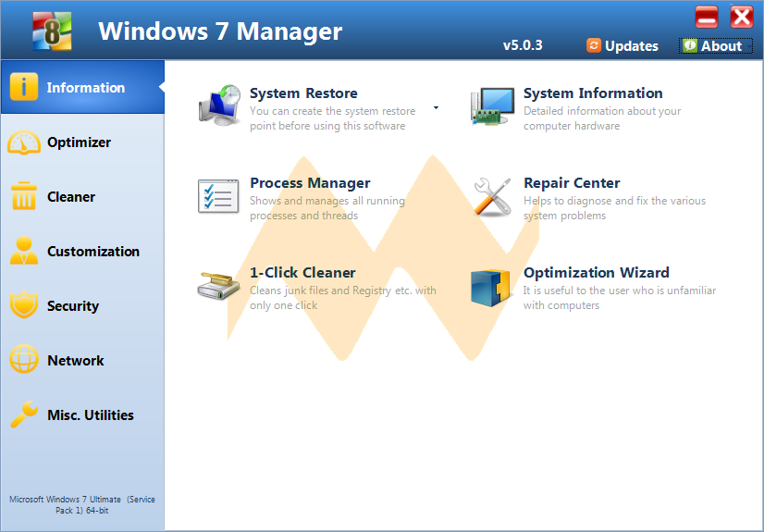The height and width of the screenshot is (532, 764).
Task: Click the Misc. Utilities wrench icon
Action: point(24,414)
